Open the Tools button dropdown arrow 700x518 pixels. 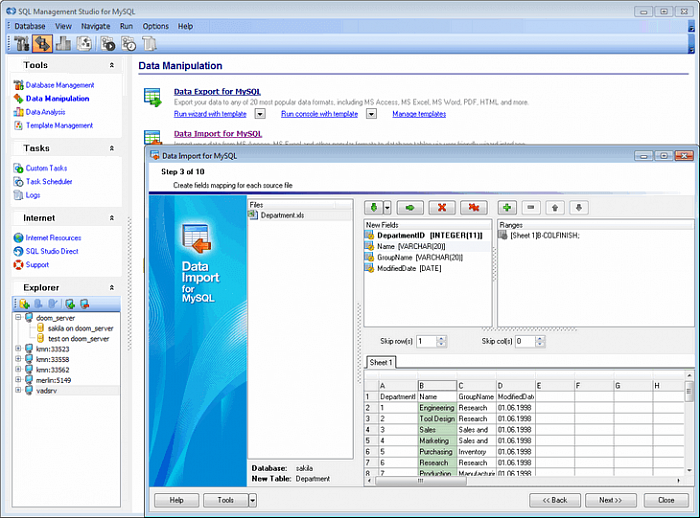253,501
